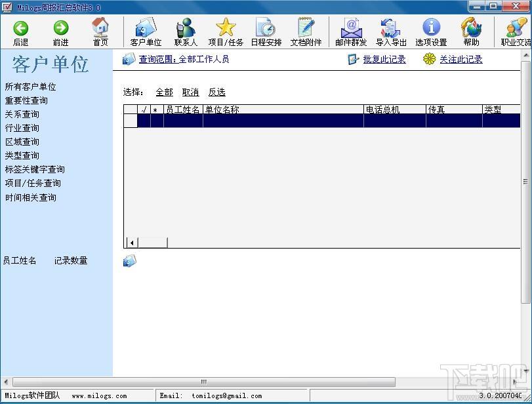The image size is (532, 404).
Task: Click the 后退 back arrow icon
Action: [21, 28]
